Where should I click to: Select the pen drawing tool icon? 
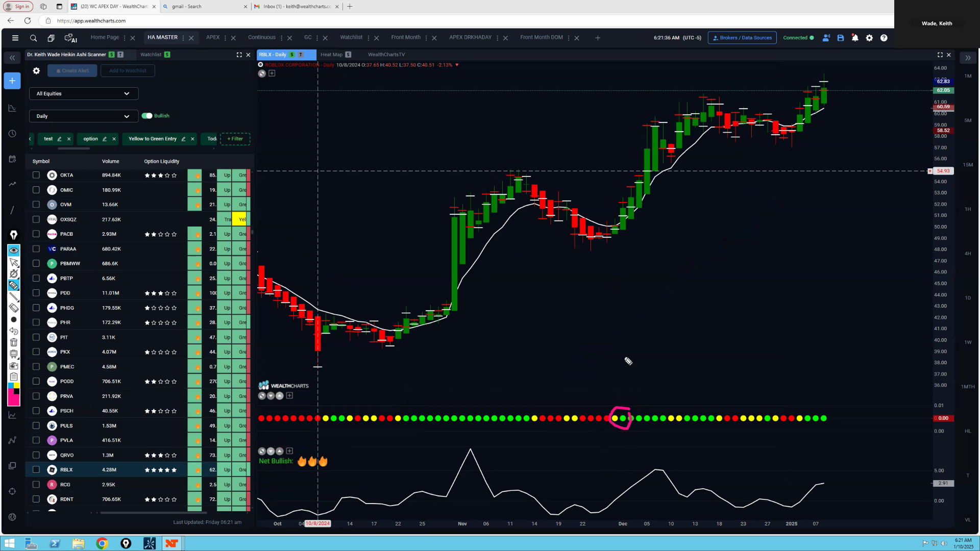pyautogui.click(x=14, y=235)
